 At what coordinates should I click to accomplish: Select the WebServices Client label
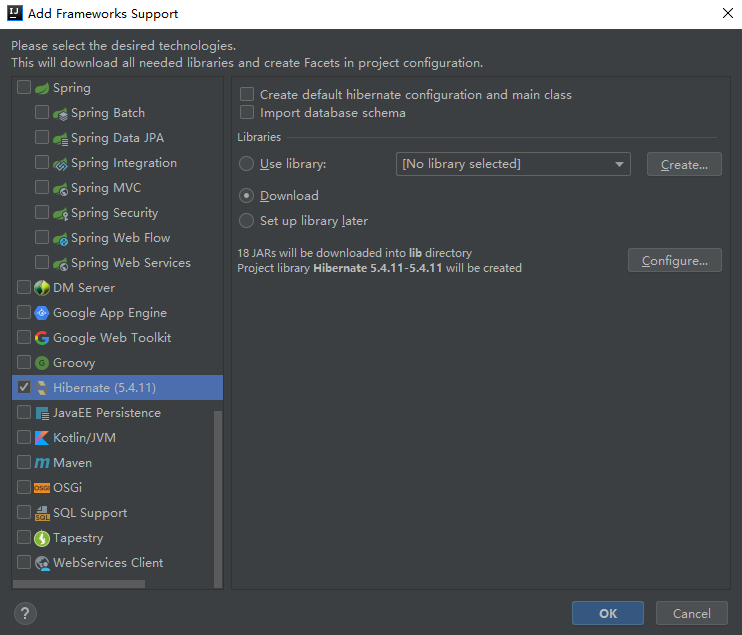click(x=108, y=563)
